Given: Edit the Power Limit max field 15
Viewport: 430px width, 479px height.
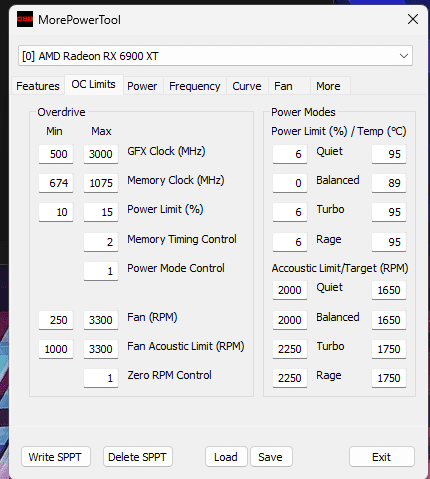Looking at the screenshot, I should (x=101, y=212).
